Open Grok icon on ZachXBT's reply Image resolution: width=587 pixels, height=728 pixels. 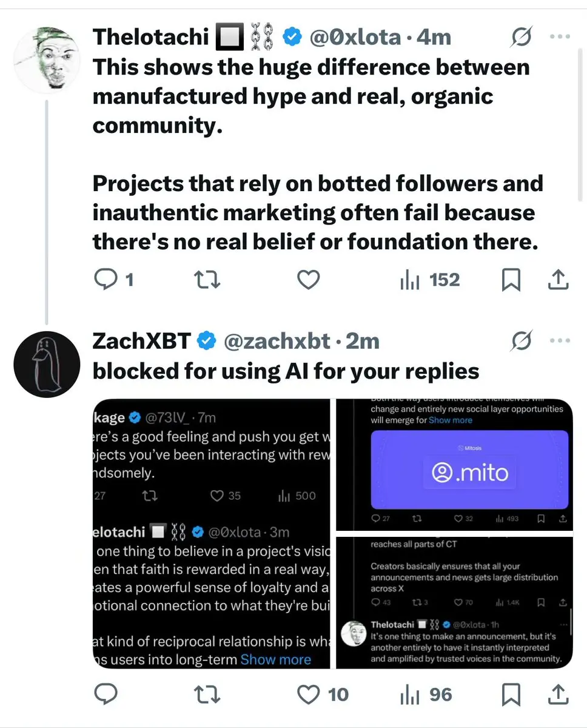click(x=522, y=342)
